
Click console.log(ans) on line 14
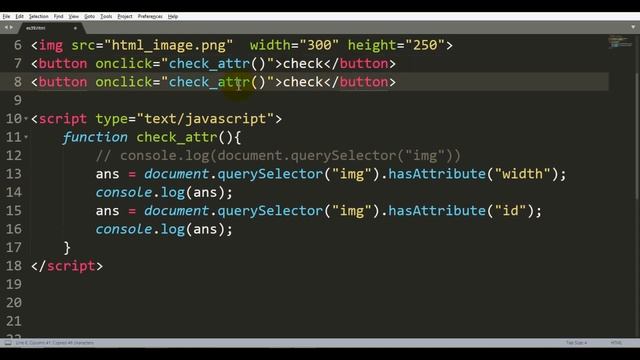tap(164, 192)
